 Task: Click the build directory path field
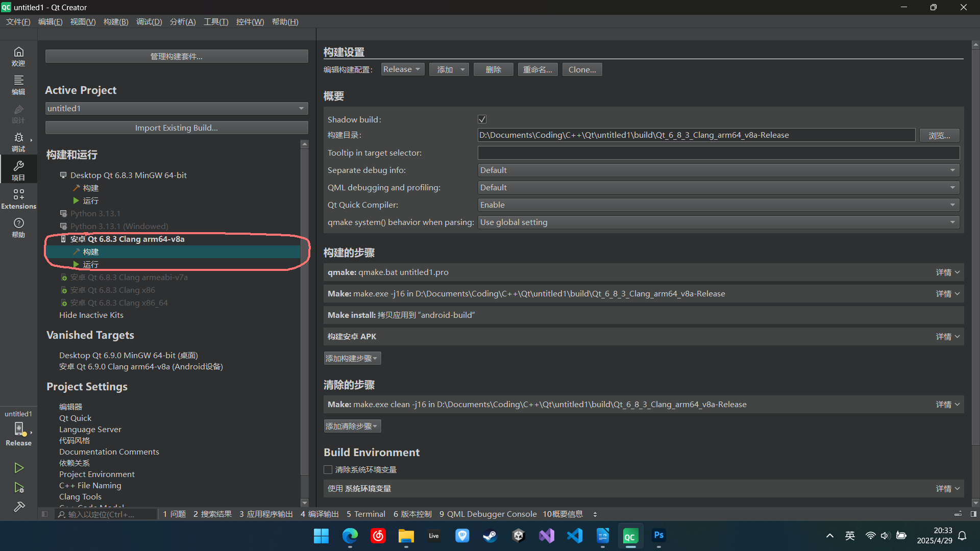pos(696,135)
